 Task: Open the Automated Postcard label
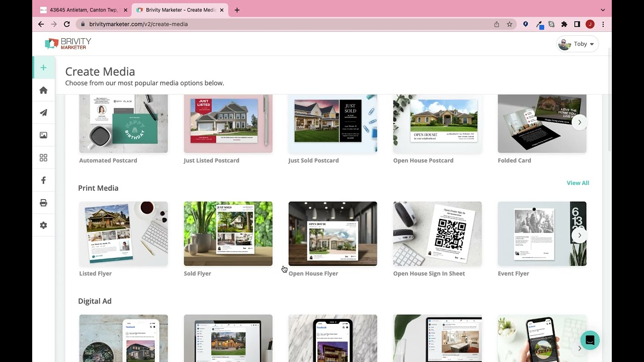[x=108, y=160]
